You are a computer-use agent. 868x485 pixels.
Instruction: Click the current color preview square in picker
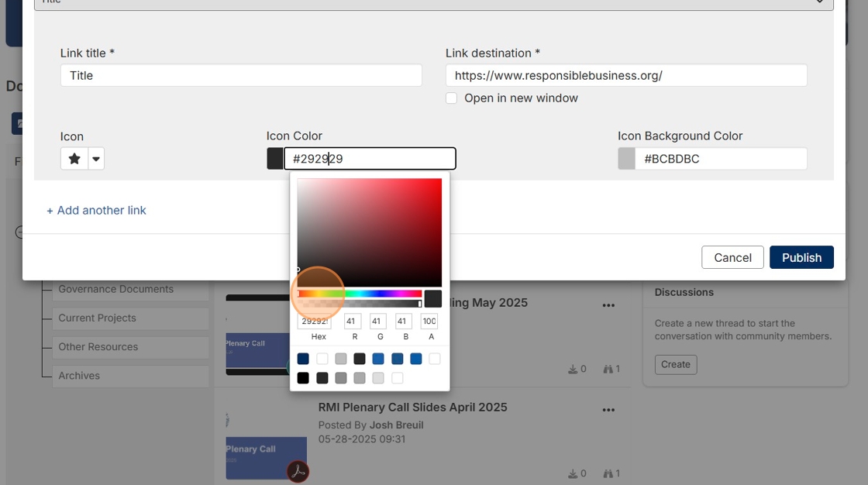click(433, 298)
